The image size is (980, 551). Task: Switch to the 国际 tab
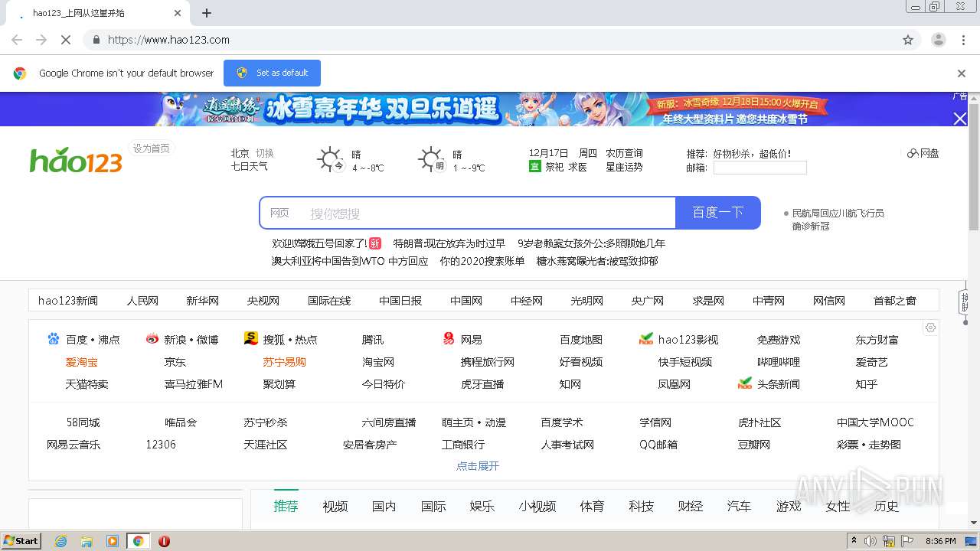point(433,506)
